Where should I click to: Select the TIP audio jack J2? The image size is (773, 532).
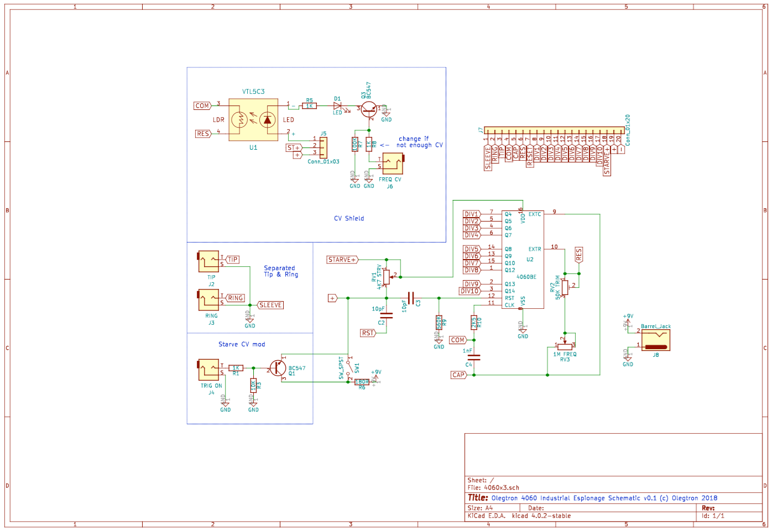click(209, 261)
